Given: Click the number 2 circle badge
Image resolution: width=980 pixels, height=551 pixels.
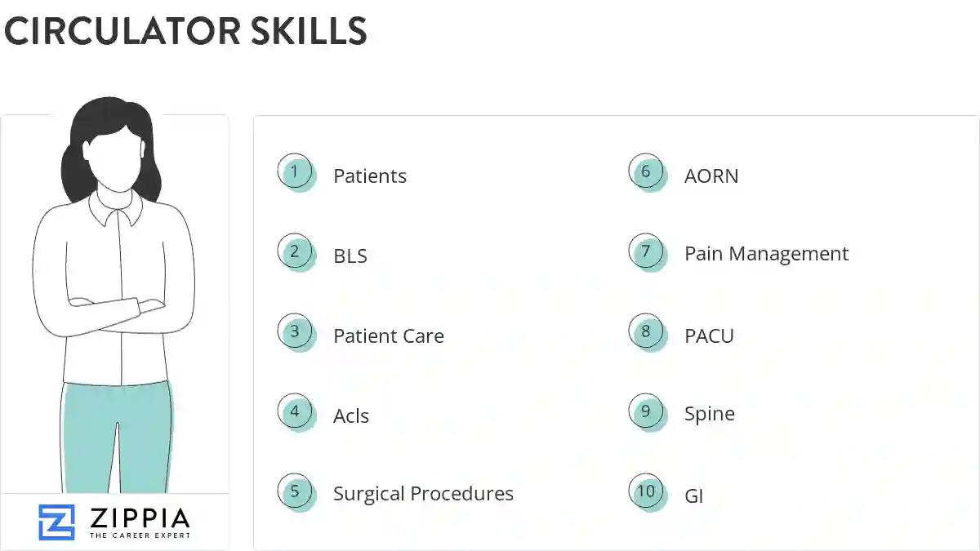Looking at the screenshot, I should coord(295,251).
